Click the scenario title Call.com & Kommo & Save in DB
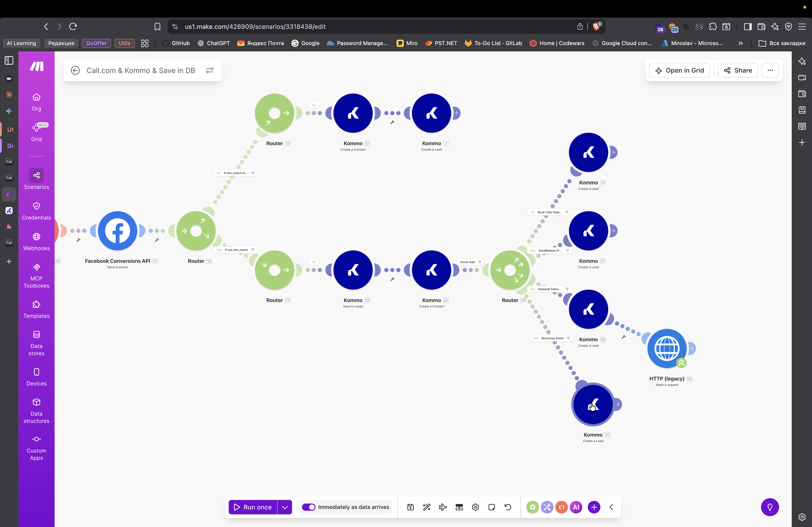 click(141, 70)
